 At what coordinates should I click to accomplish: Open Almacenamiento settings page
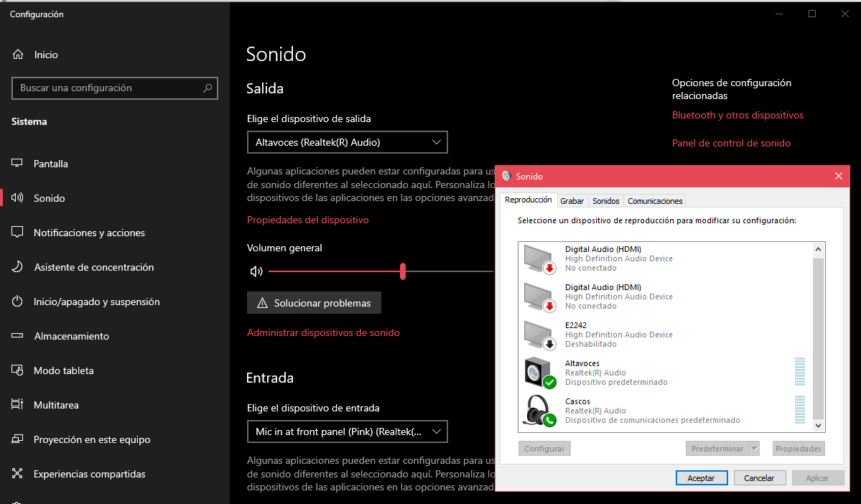[x=115, y=336]
